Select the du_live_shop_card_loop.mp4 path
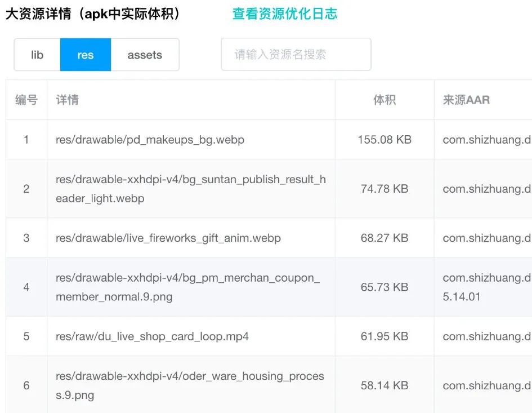The image size is (532, 413). click(152, 336)
